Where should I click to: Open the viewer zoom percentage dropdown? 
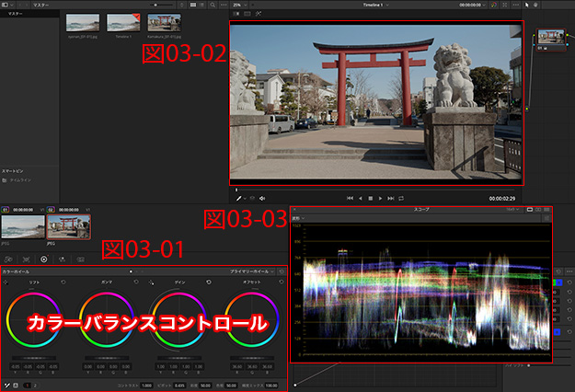pos(236,5)
